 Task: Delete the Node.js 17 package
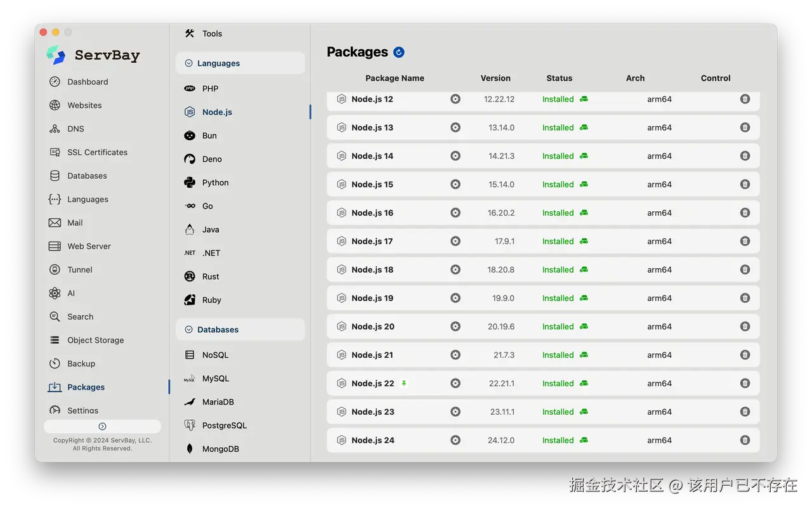[745, 241]
